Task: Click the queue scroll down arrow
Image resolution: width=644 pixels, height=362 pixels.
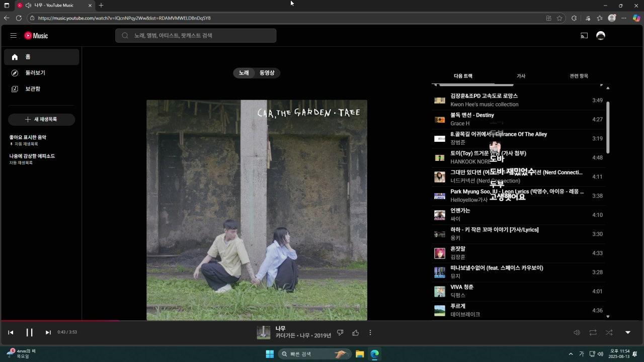Action: click(x=608, y=317)
